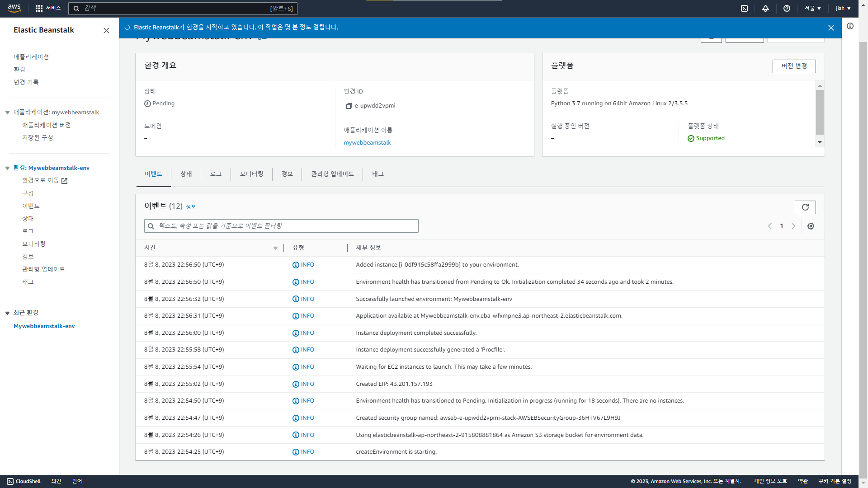Collapse the 애플리케이션: mywebbeamstalk section

[x=7, y=113]
